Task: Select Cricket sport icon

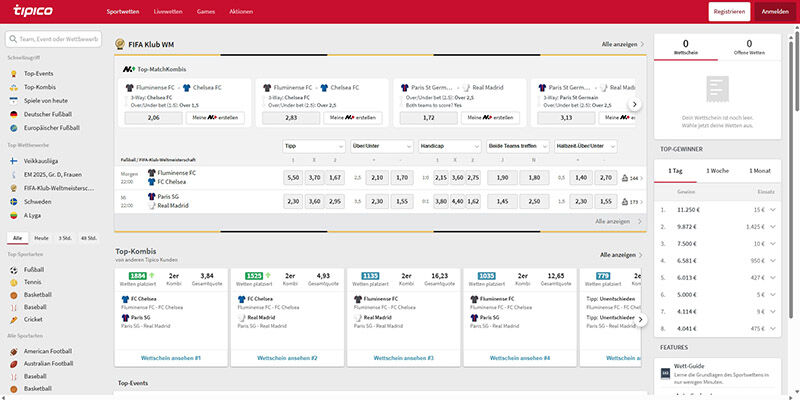Action: click(14, 319)
